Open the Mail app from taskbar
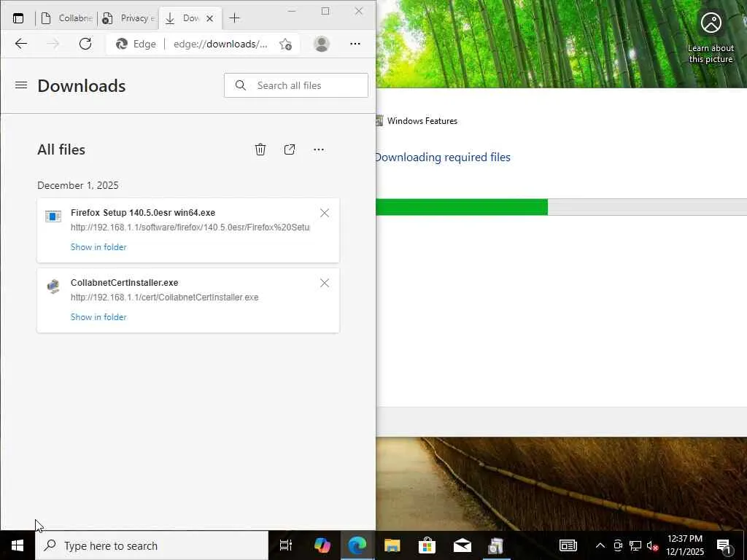 pos(462,545)
